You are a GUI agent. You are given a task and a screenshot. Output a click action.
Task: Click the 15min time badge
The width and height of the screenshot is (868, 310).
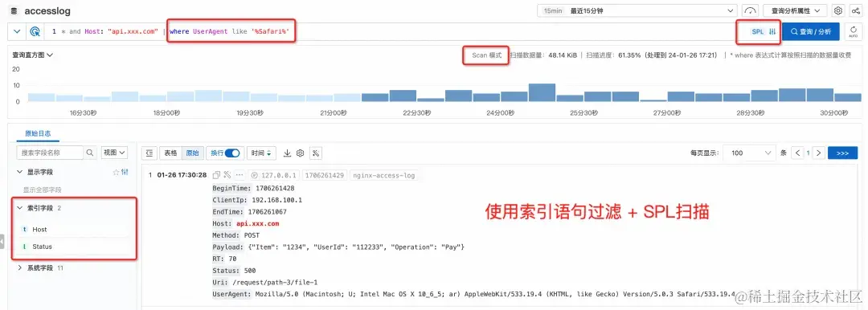554,10
